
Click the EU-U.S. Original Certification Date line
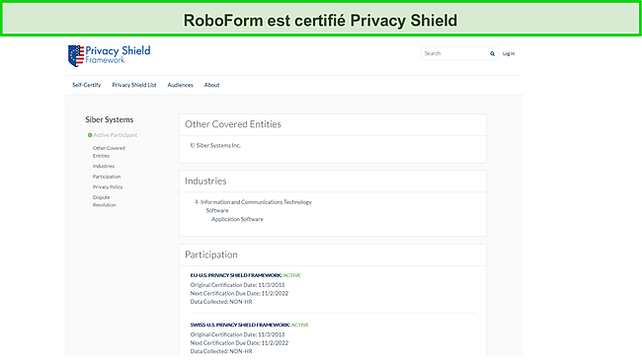237,285
